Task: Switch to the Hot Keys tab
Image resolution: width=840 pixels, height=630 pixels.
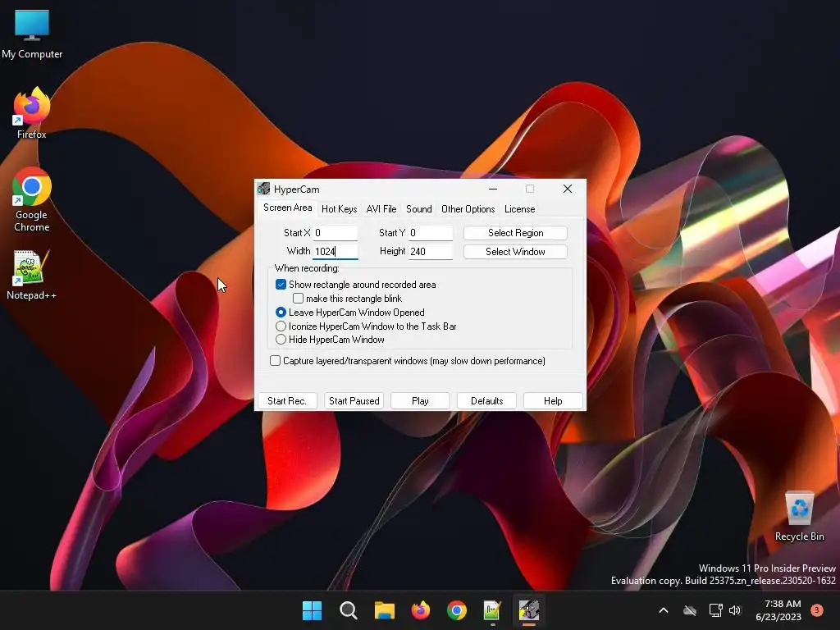Action: 339,209
